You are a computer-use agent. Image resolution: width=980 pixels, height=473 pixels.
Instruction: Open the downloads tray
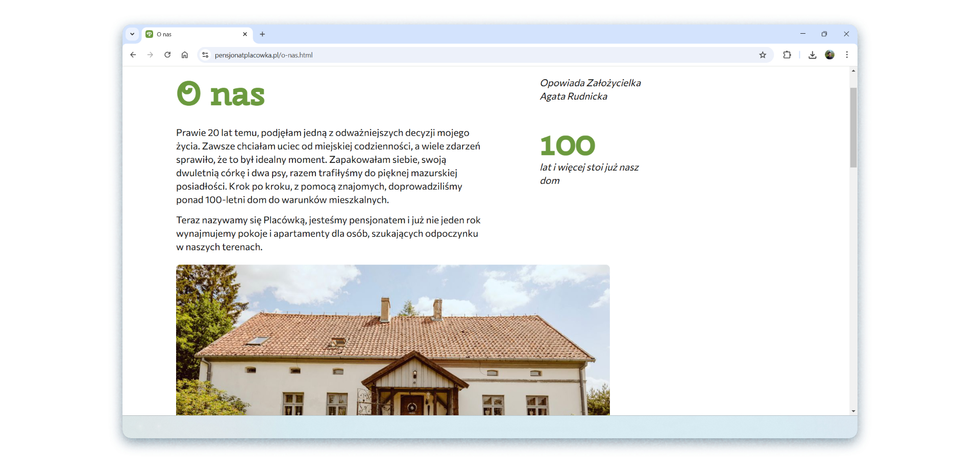coord(813,55)
